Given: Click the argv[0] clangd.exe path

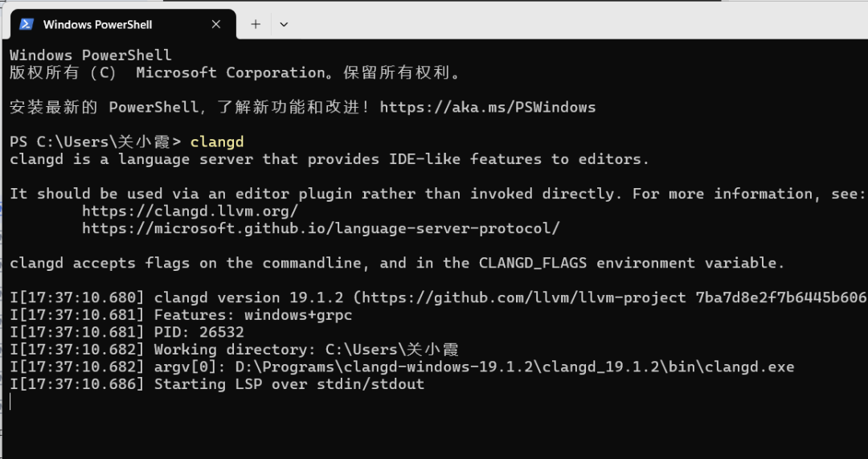Looking at the screenshot, I should point(514,367).
